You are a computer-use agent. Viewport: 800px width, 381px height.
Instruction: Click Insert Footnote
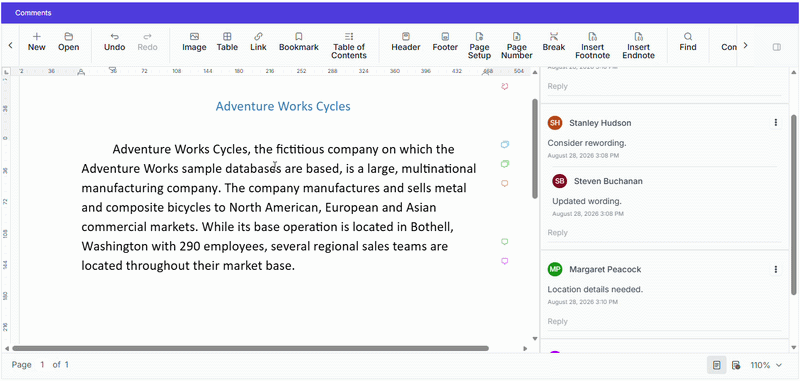point(592,45)
